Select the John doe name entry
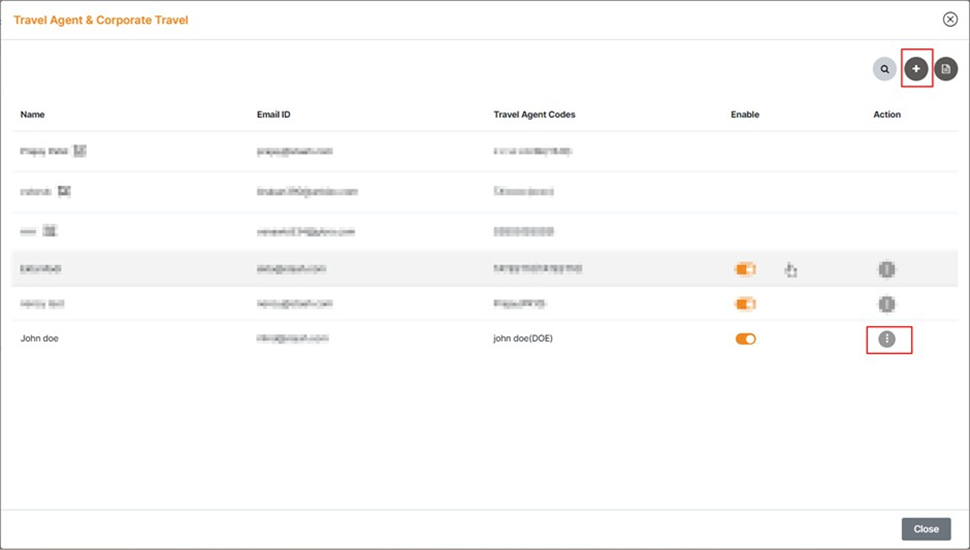Image resolution: width=970 pixels, height=550 pixels. coord(40,339)
